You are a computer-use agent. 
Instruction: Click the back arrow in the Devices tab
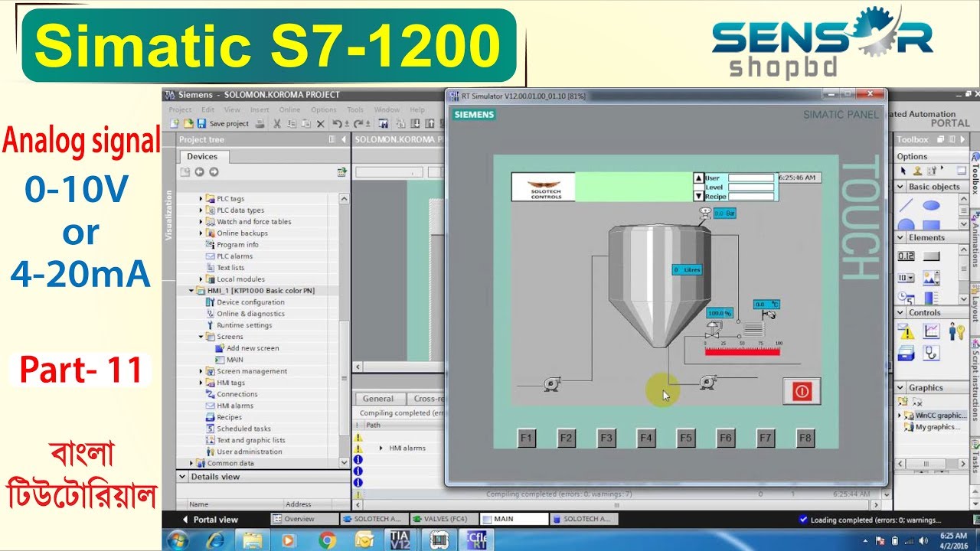tap(198, 172)
